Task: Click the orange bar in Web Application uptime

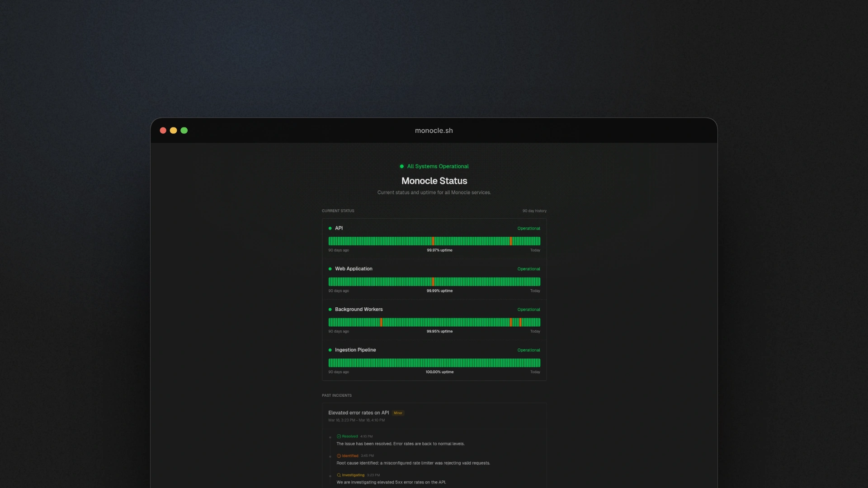Action: point(433,282)
